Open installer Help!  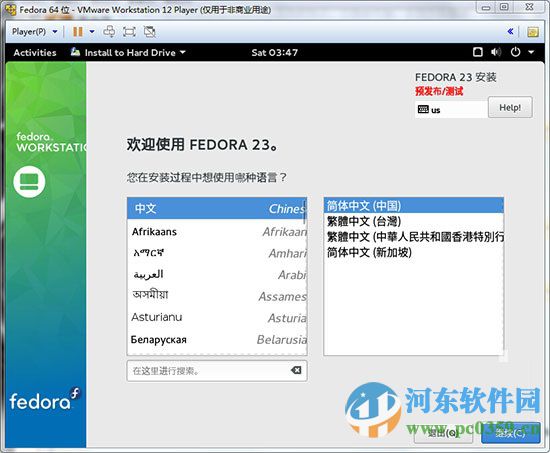[x=510, y=107]
